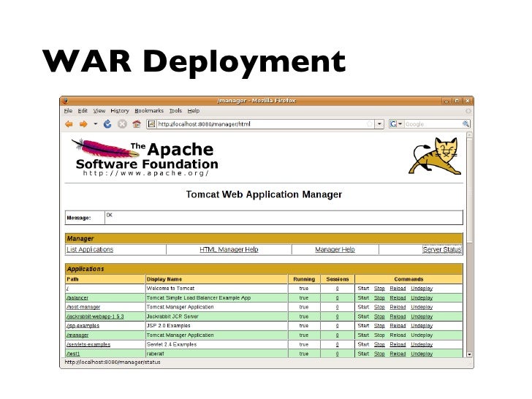The width and height of the screenshot is (532, 399).
Task: Stop the /host-manager application
Action: (379, 307)
